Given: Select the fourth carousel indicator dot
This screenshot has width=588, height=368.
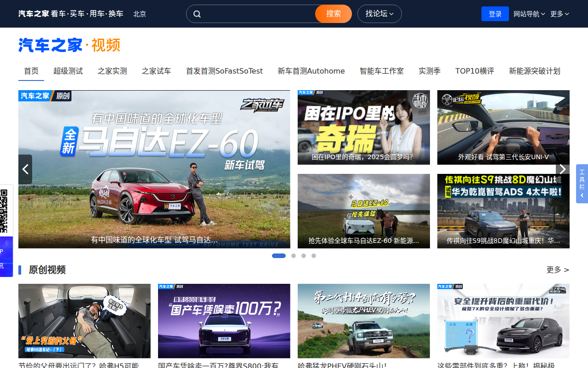Looking at the screenshot, I should [x=314, y=256].
